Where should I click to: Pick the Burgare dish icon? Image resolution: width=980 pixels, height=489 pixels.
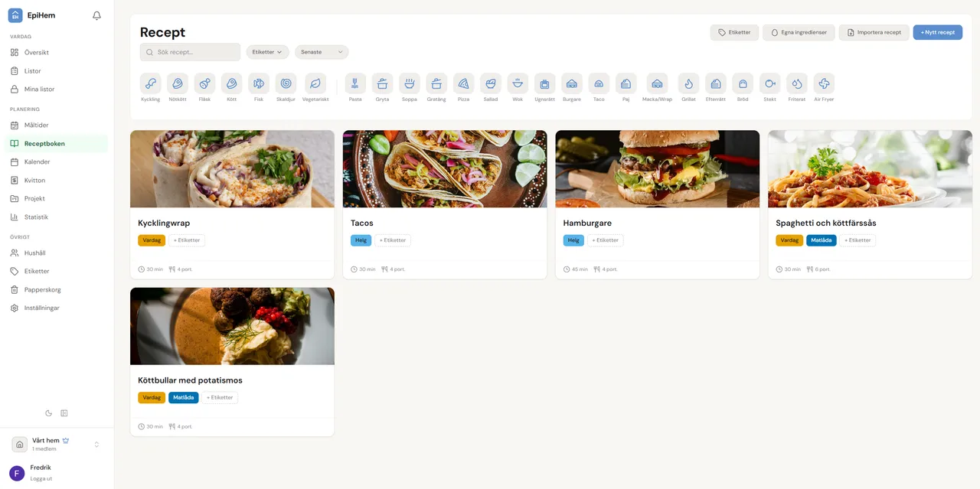[572, 83]
